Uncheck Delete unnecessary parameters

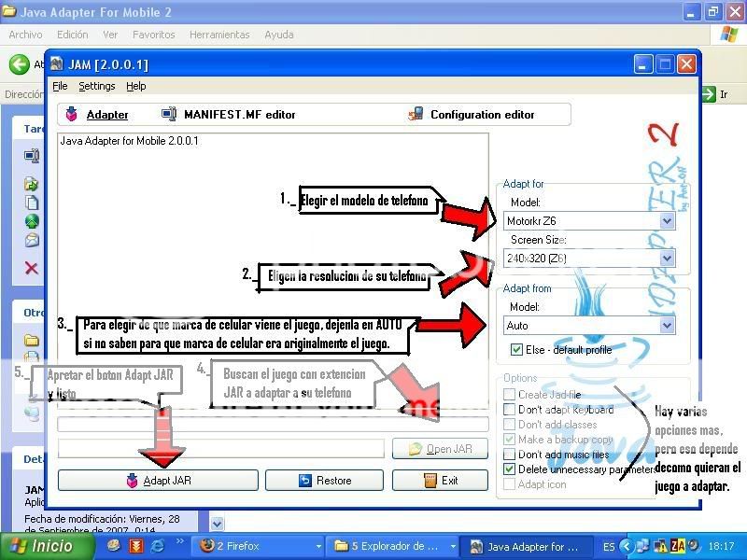[509, 469]
